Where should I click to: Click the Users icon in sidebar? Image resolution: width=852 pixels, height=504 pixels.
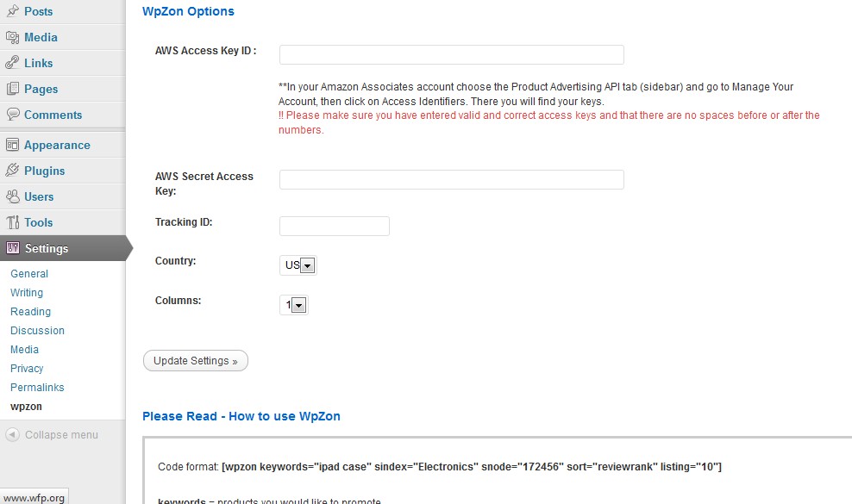pos(12,196)
